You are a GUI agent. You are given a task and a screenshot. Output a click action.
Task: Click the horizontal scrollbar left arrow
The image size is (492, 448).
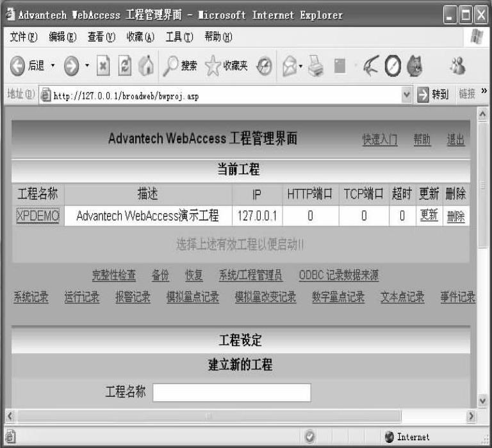[10, 416]
